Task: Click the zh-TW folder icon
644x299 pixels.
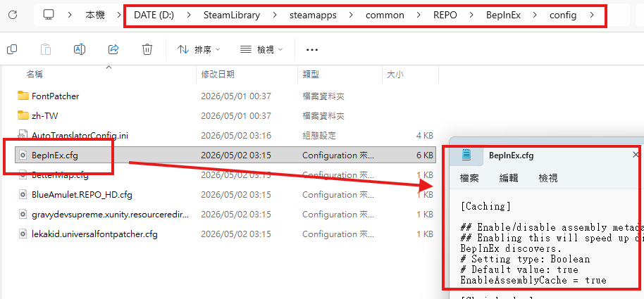Action: (x=23, y=115)
